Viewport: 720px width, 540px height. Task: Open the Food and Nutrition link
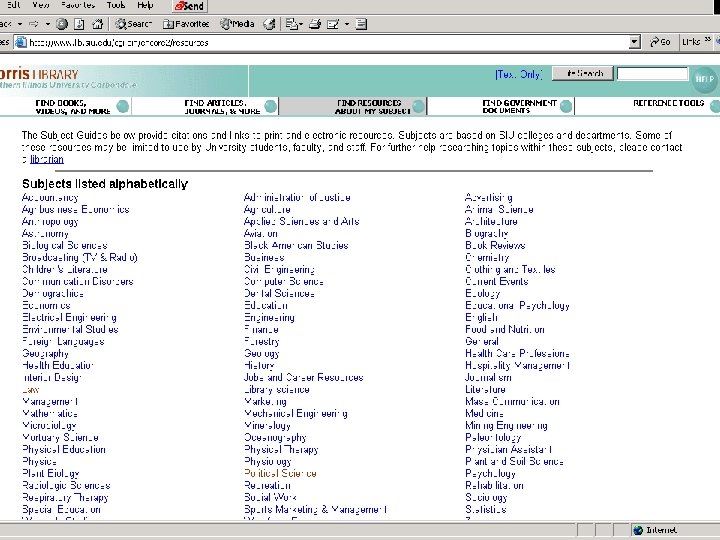point(505,329)
